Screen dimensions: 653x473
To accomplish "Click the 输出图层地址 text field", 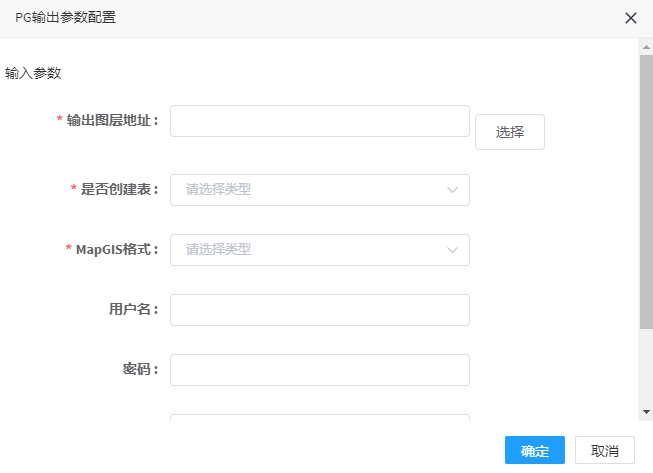I will (320, 121).
